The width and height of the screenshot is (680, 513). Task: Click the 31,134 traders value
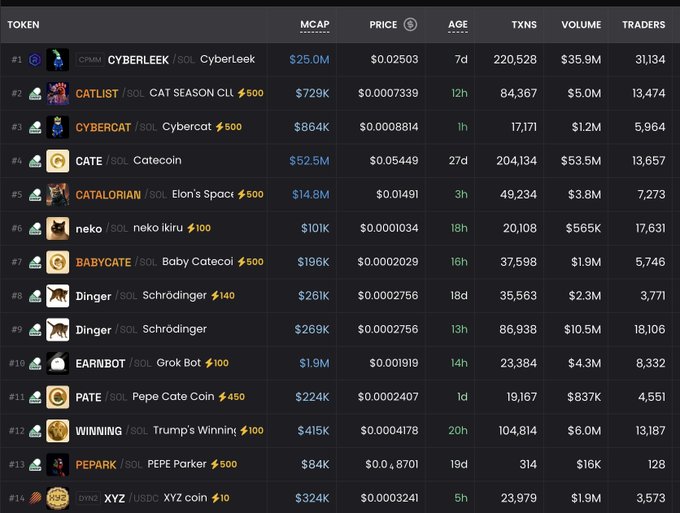click(650, 59)
